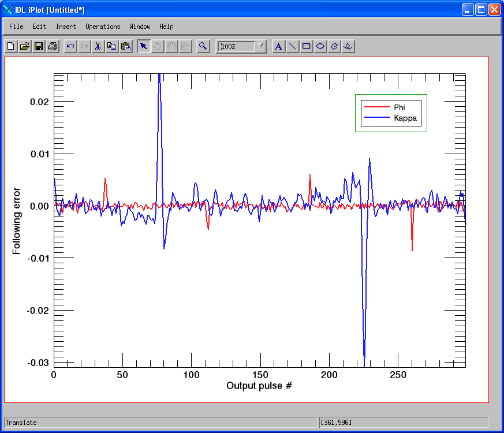This screenshot has width=504, height=433.
Task: Open the Operations menu
Action: click(103, 27)
